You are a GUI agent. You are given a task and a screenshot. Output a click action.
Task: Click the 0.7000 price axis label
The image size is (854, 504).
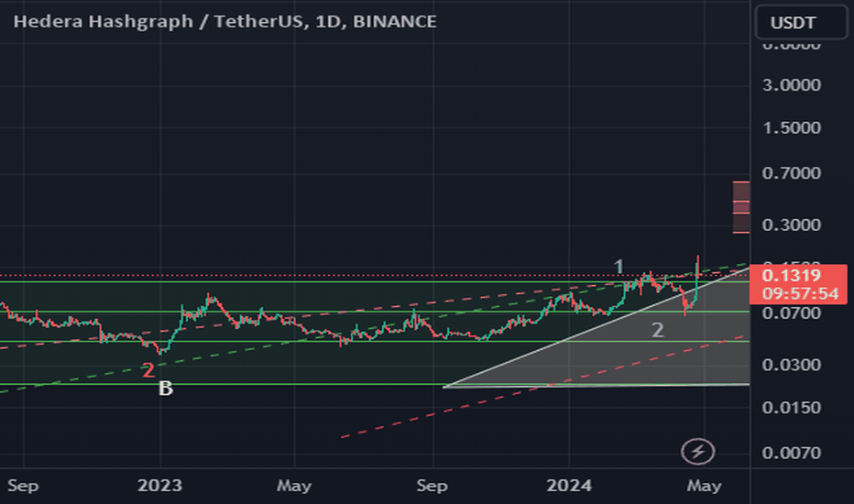coord(792,173)
